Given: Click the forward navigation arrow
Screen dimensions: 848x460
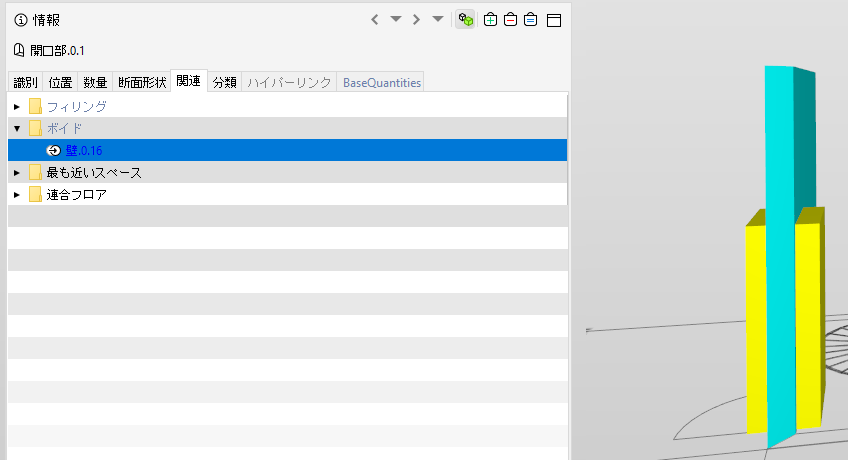Looking at the screenshot, I should tap(416, 20).
